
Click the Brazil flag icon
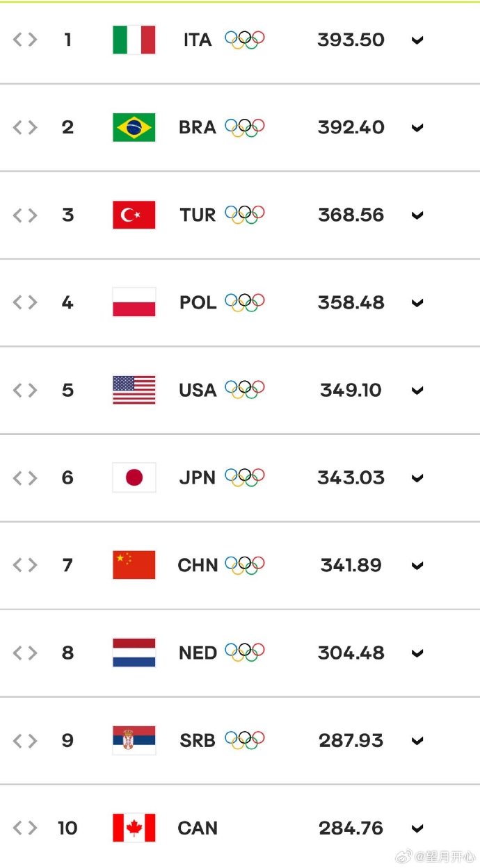(x=134, y=127)
